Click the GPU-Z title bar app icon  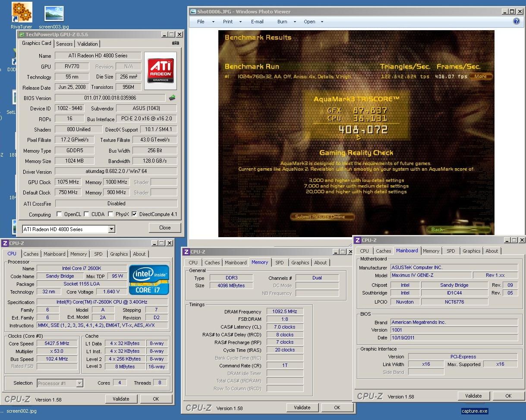pyautogui.click(x=22, y=34)
